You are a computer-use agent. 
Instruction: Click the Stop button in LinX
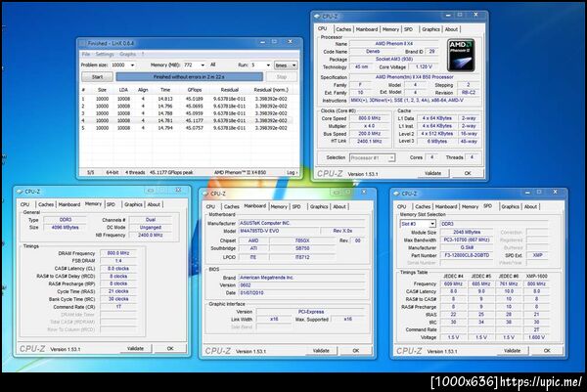pyautogui.click(x=282, y=76)
